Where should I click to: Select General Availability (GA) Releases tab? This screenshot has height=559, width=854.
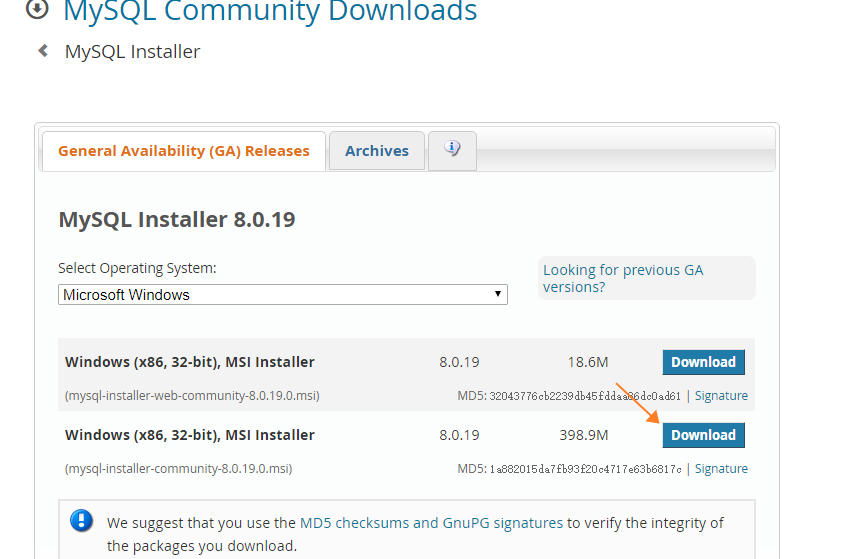[x=184, y=151]
